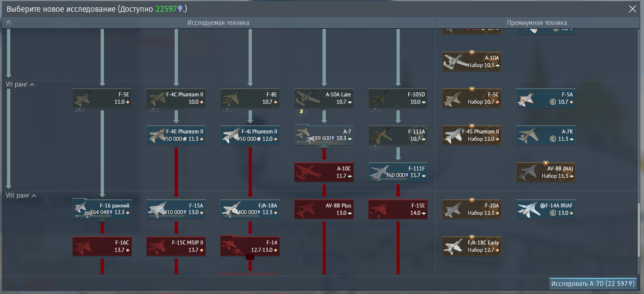Viewport: 644px width, 294px height.
Task: Select the A-10A Late card
Action: (x=324, y=98)
